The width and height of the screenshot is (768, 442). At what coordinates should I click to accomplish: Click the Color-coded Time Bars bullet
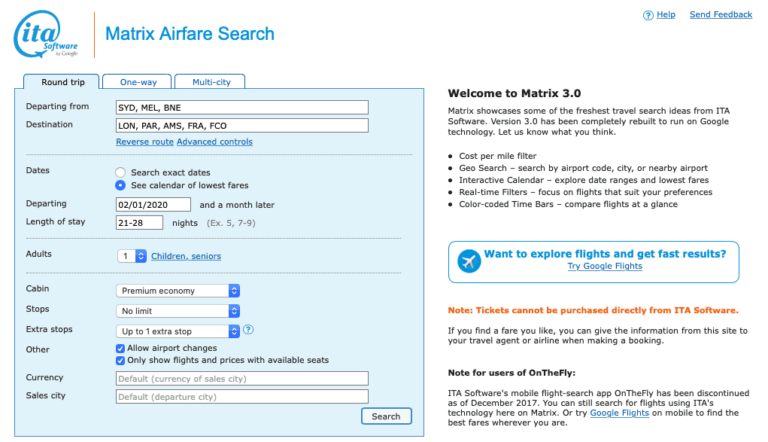[568, 204]
